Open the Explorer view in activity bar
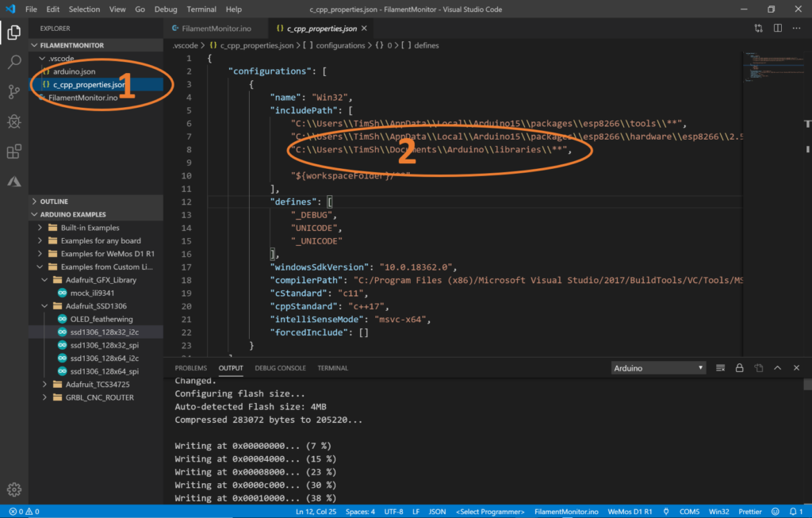This screenshot has height=518, width=812. [x=14, y=33]
